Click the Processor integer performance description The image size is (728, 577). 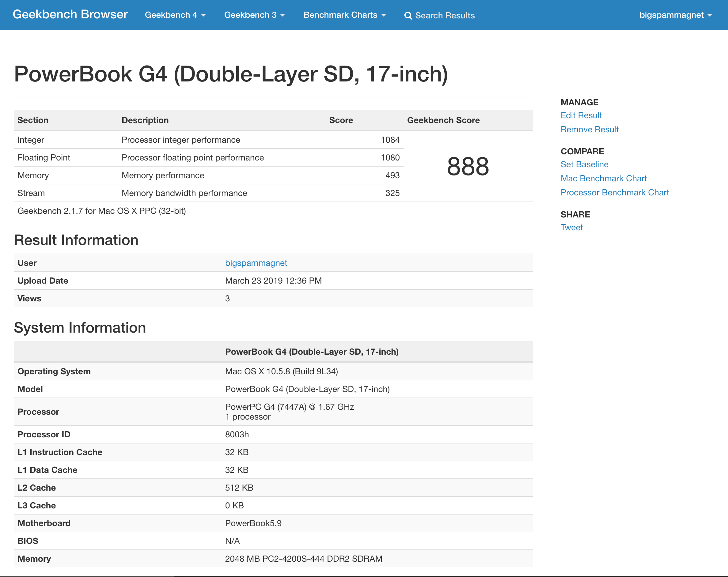coord(181,140)
